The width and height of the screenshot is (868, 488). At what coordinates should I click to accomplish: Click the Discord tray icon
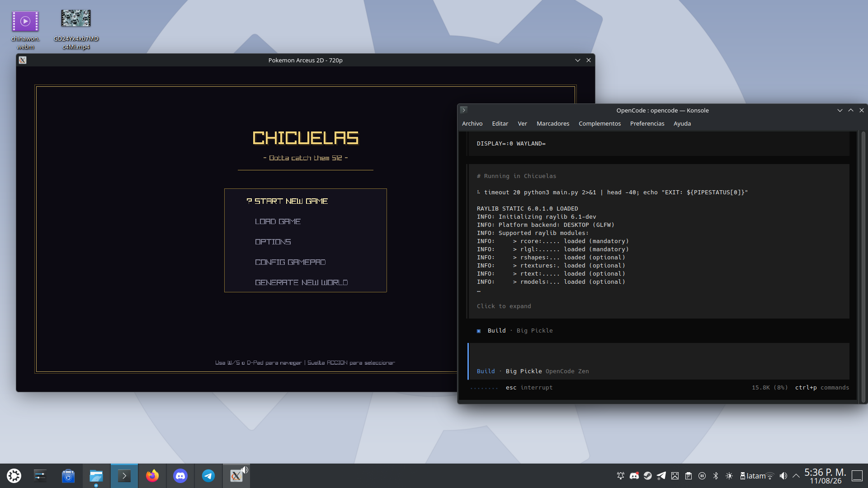click(x=634, y=476)
